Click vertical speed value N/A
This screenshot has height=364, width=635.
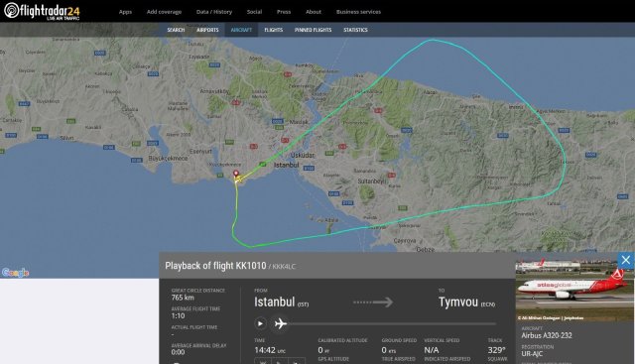click(x=432, y=350)
